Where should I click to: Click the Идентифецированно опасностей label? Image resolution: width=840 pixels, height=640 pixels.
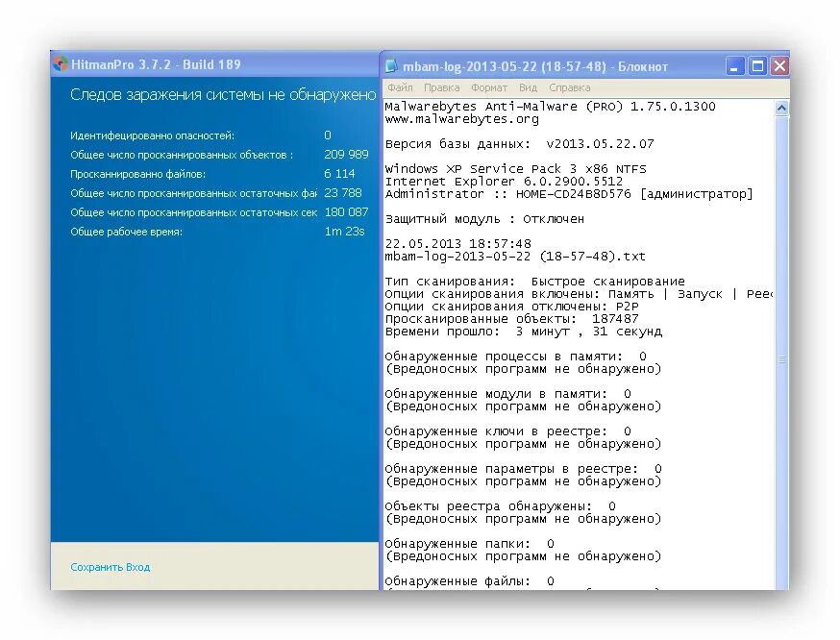(x=152, y=135)
